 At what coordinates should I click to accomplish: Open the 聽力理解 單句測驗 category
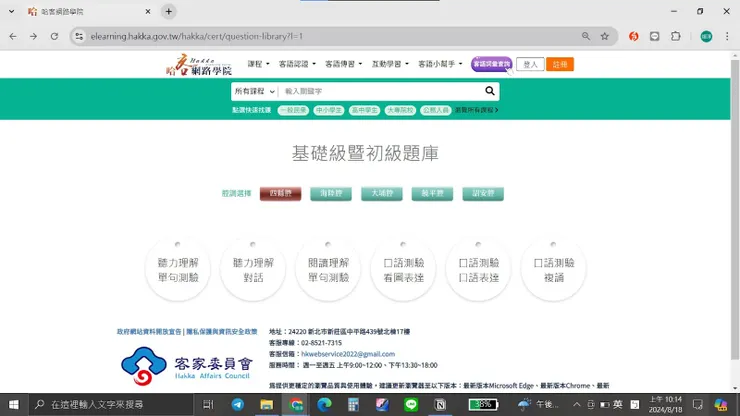click(178, 270)
